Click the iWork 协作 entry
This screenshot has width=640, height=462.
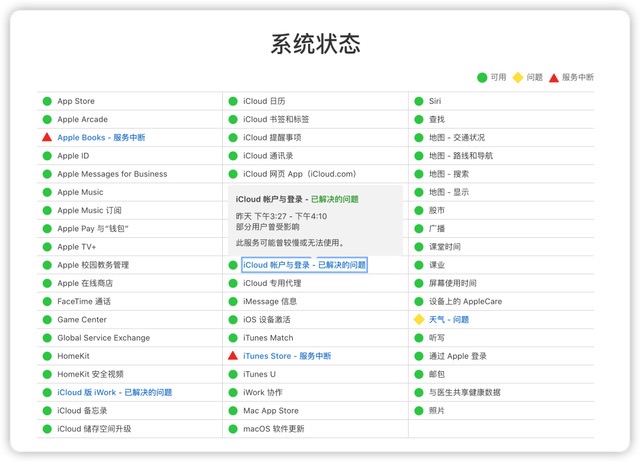click(x=263, y=392)
